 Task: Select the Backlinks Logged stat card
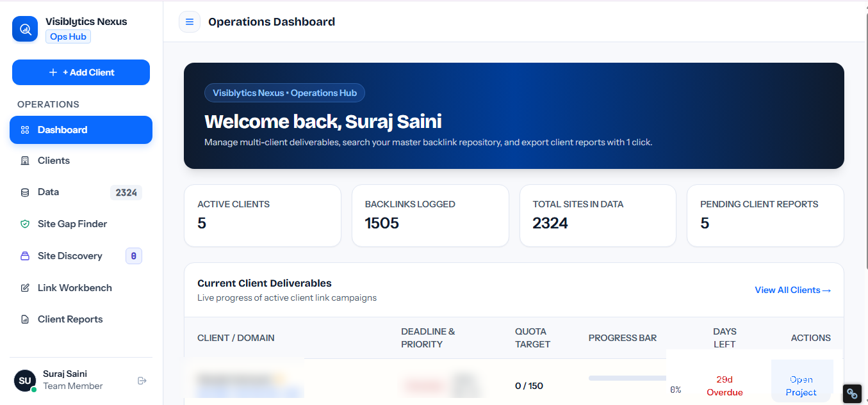(430, 216)
